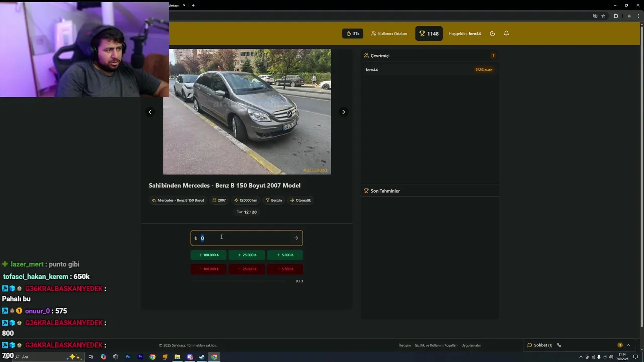644x362 pixels.
Task: Click the 37s countdown timer badge
Action: pyautogui.click(x=353, y=34)
